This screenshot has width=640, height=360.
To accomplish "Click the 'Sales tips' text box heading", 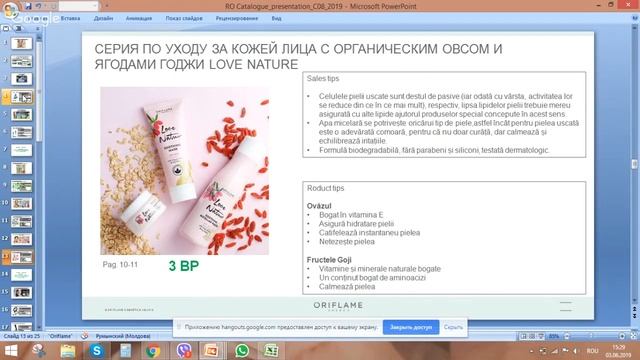I will [x=323, y=78].
